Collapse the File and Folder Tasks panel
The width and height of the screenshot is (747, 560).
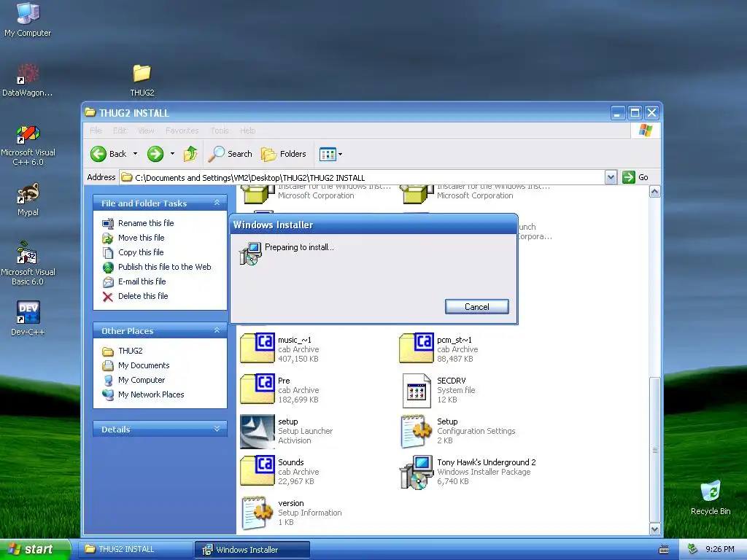click(217, 203)
